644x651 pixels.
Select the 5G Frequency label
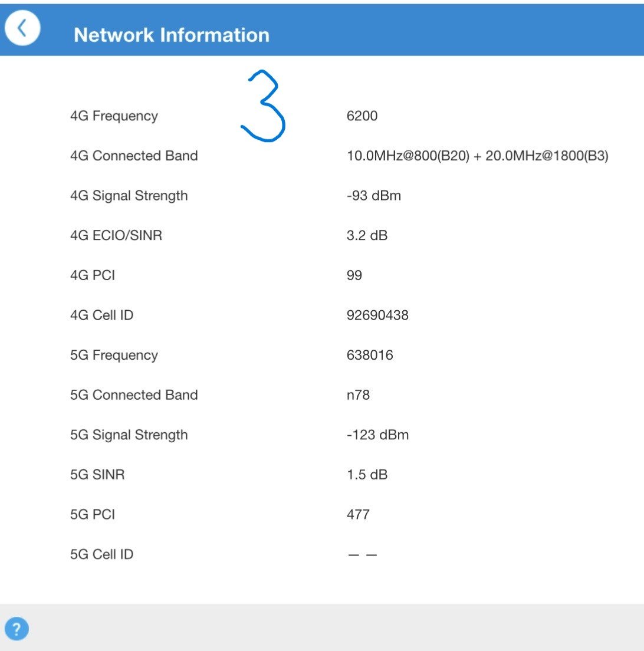(114, 355)
